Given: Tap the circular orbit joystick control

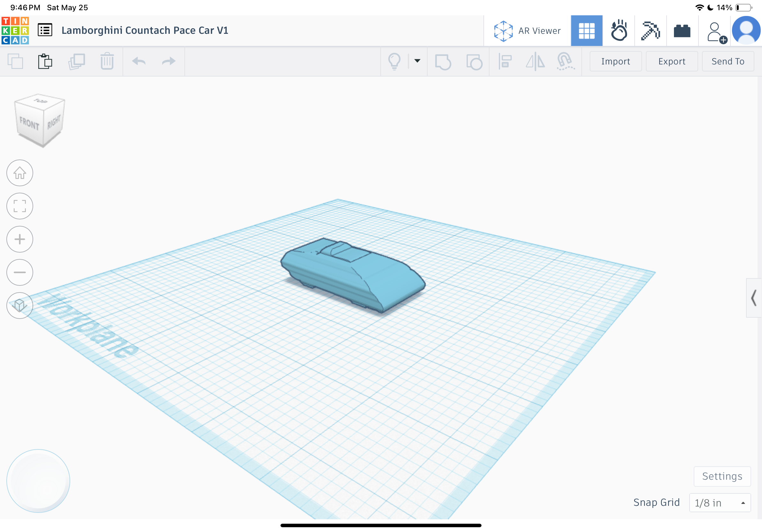Looking at the screenshot, I should coord(38,481).
